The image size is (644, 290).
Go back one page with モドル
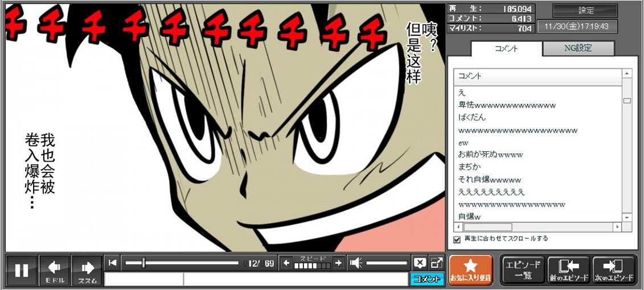click(x=55, y=271)
